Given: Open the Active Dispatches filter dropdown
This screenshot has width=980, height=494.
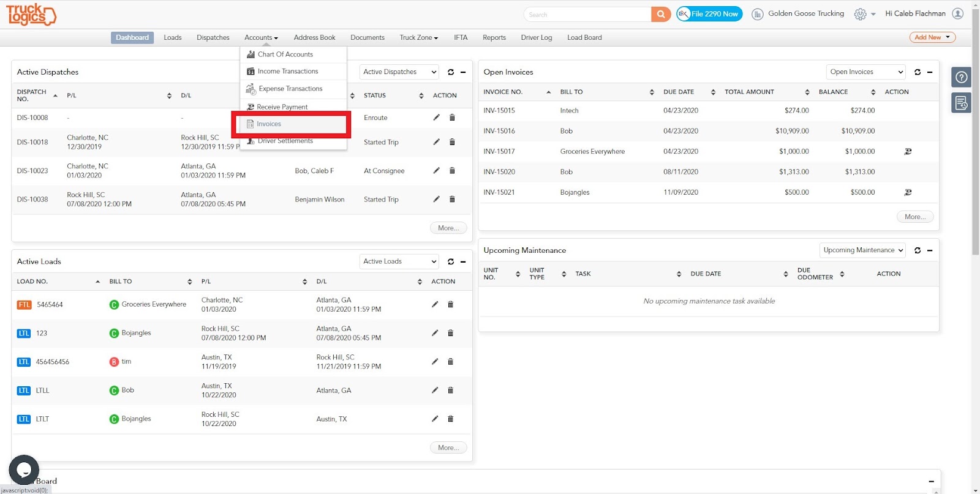Looking at the screenshot, I should (x=399, y=72).
